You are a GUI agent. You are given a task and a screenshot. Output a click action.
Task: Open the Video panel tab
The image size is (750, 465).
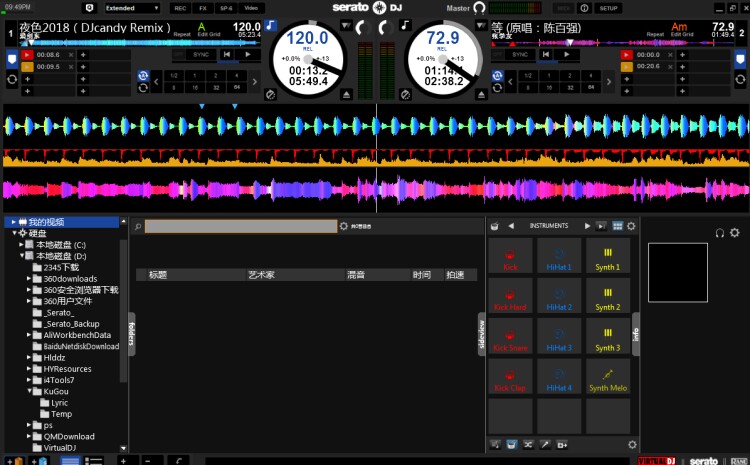[251, 8]
